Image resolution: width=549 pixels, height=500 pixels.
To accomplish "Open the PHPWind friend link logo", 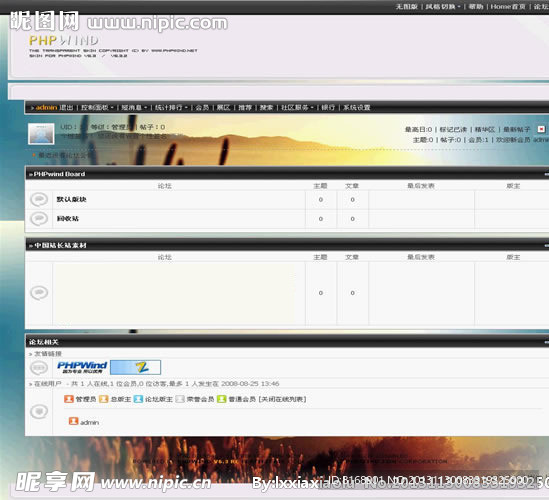I will pos(82,367).
